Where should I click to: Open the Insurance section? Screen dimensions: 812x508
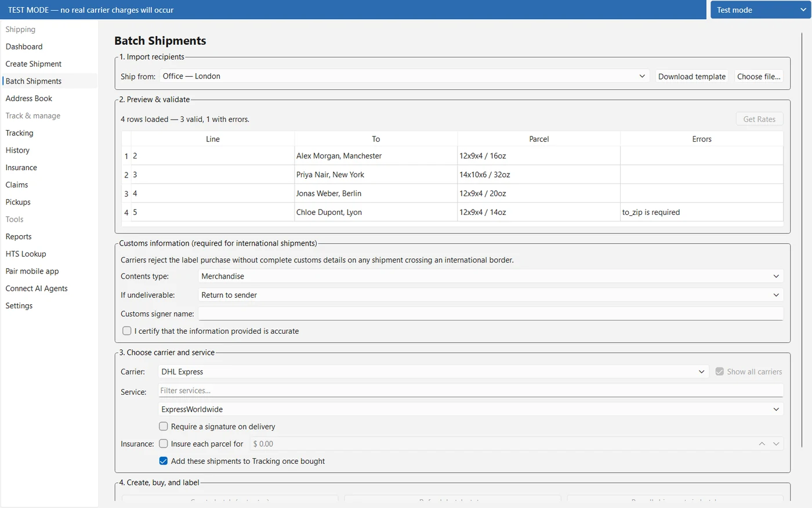49,168
